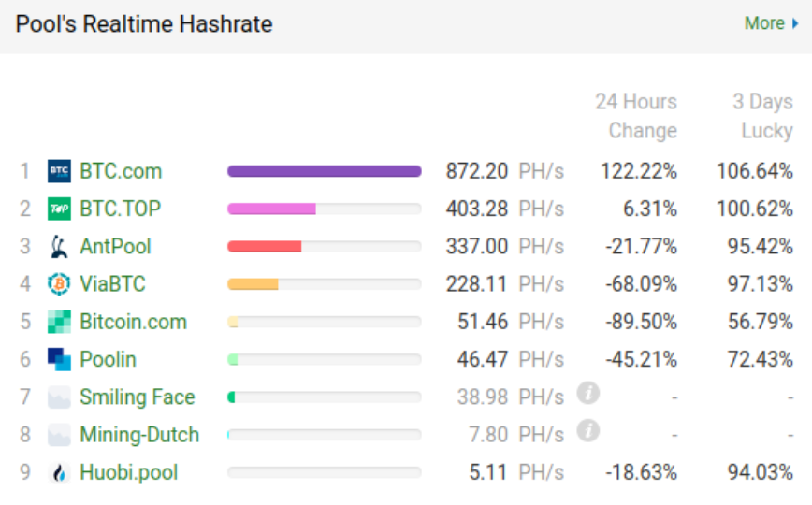The height and width of the screenshot is (505, 812).
Task: Open the Mining-Dutch pool link
Action: pyautogui.click(x=139, y=435)
